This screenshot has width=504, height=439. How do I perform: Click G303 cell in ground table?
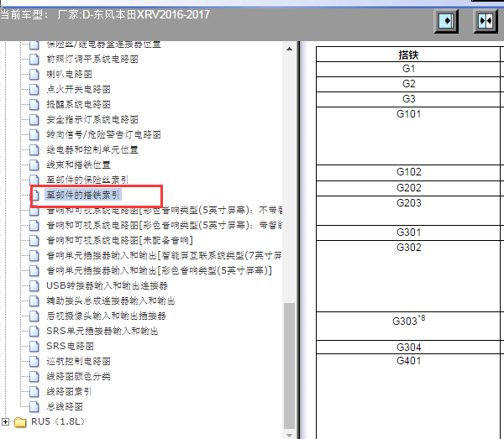tap(408, 326)
